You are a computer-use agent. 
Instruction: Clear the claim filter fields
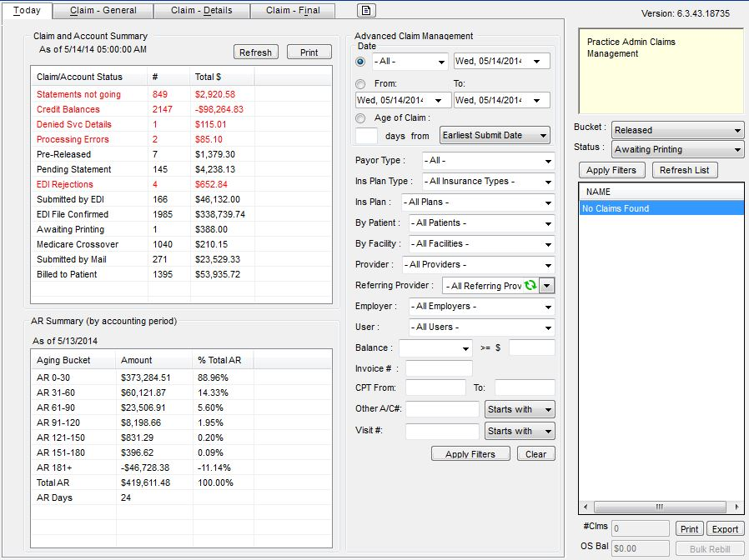pyautogui.click(x=535, y=453)
